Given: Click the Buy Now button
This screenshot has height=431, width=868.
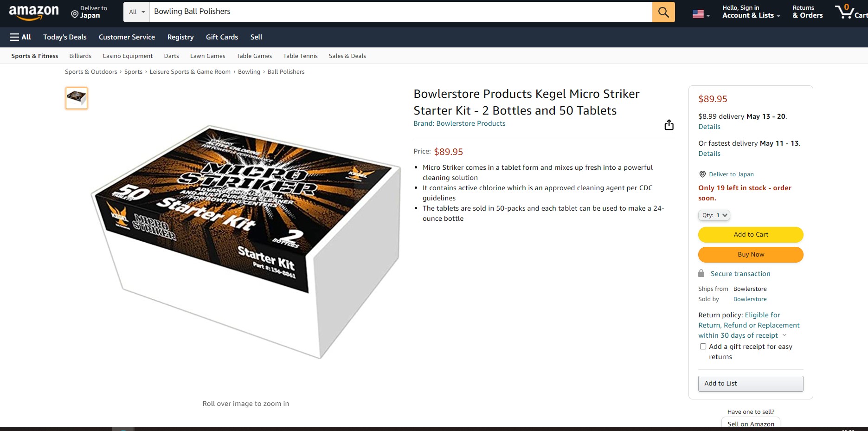Looking at the screenshot, I should [x=751, y=255].
